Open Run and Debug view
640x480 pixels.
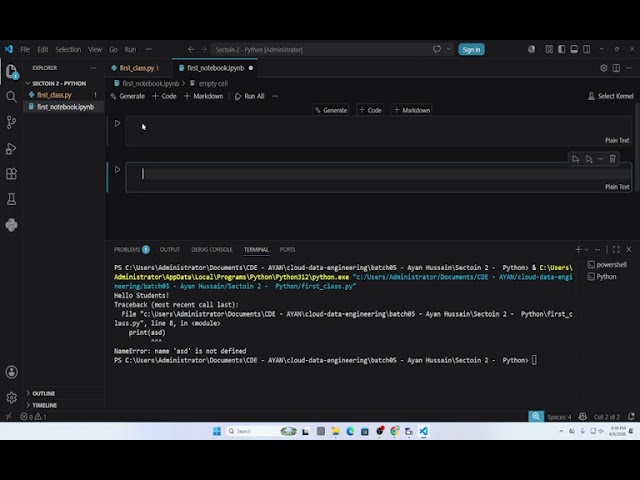(x=11, y=148)
